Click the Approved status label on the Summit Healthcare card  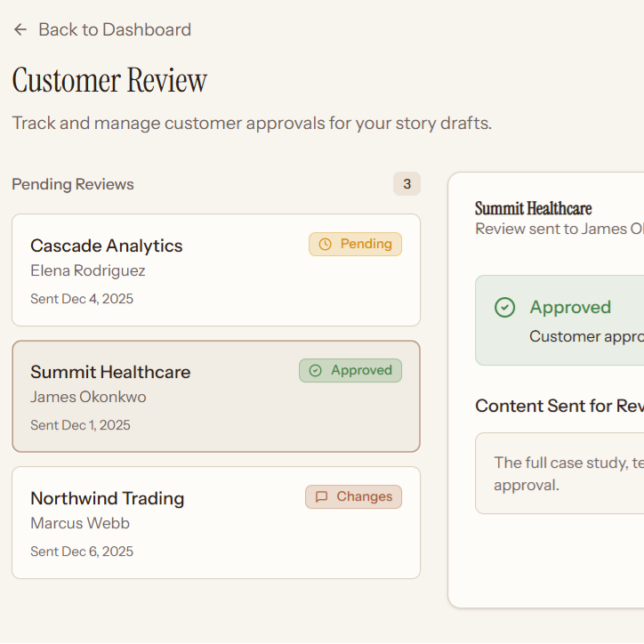[x=361, y=371]
